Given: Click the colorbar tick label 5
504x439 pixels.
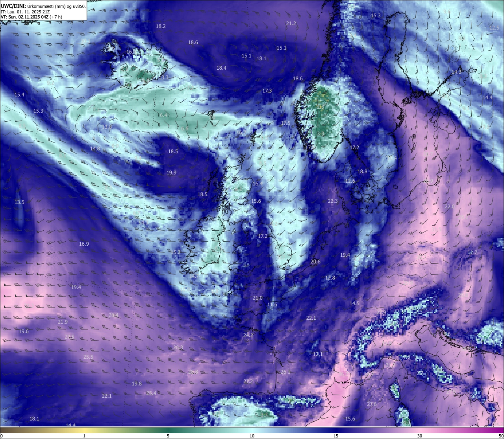Looking at the screenshot, I should pos(168,436).
